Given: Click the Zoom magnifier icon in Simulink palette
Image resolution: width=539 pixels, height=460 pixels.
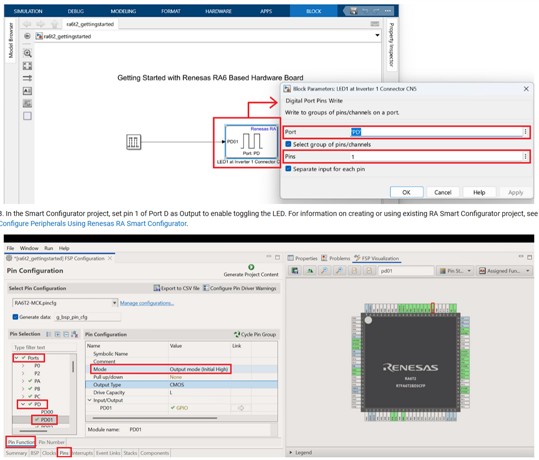Looking at the screenshot, I should click(27, 53).
